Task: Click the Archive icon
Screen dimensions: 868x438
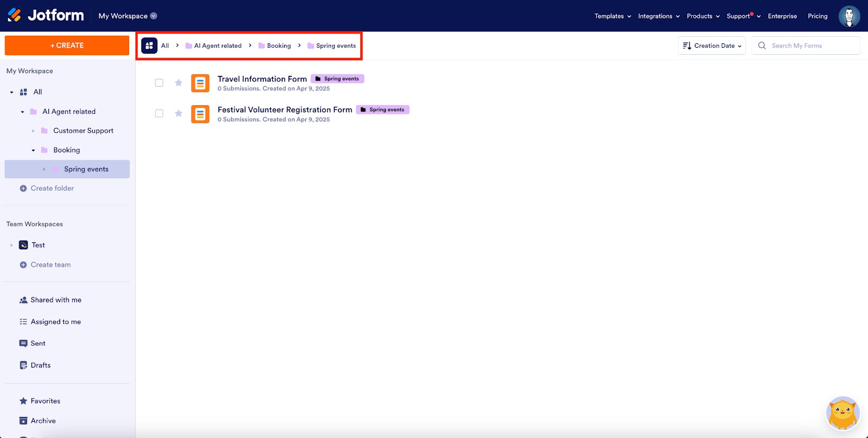Action: click(x=23, y=421)
